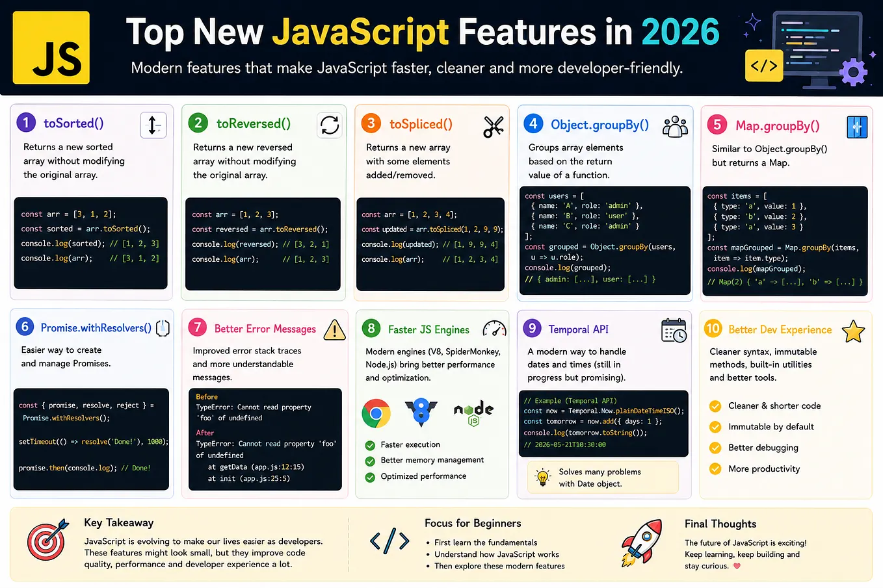The height and width of the screenshot is (588, 883).
Task: Click the speedometer icon beside Faster JS Engines
Action: pos(494,329)
